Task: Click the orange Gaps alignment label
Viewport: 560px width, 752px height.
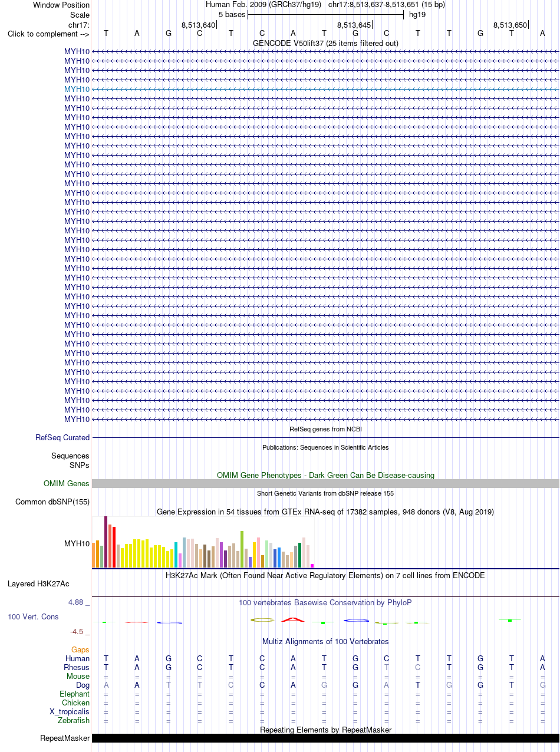Action: 80,649
